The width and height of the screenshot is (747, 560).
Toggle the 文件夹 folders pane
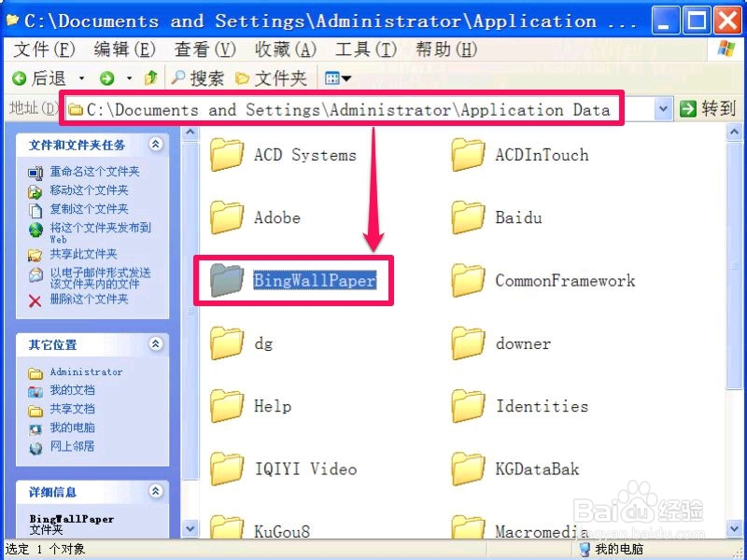[272, 78]
